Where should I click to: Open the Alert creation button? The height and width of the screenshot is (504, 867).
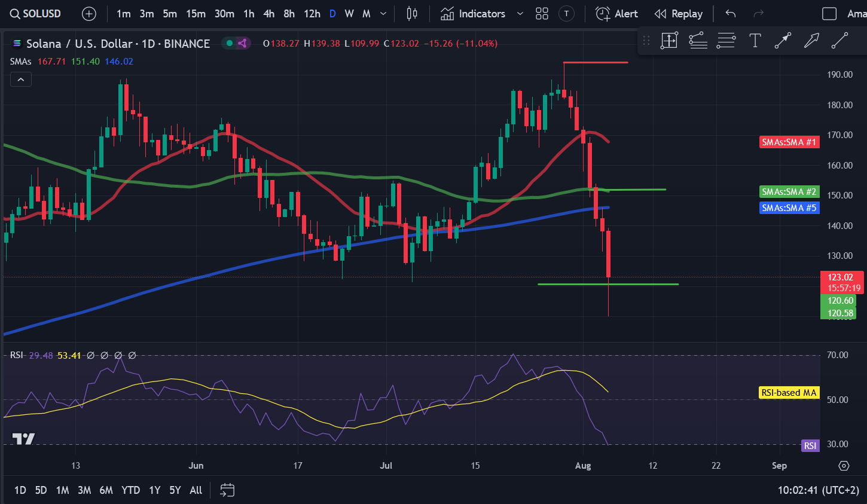617,14
